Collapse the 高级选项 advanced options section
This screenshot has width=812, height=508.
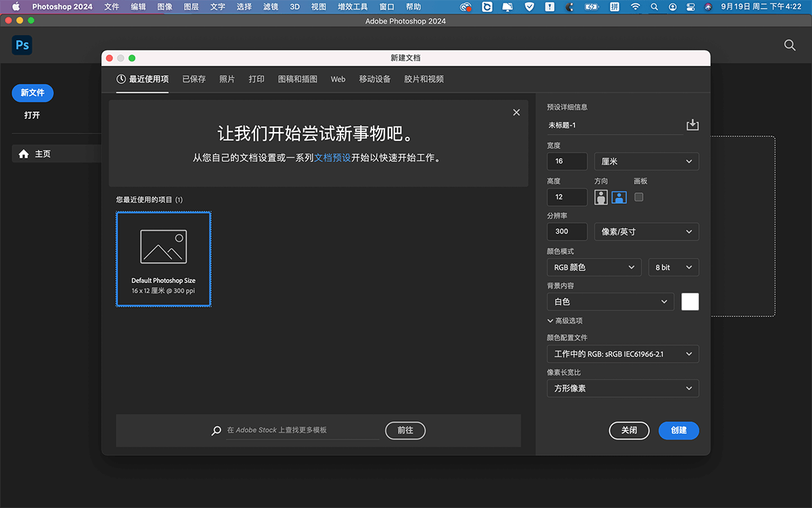point(564,320)
